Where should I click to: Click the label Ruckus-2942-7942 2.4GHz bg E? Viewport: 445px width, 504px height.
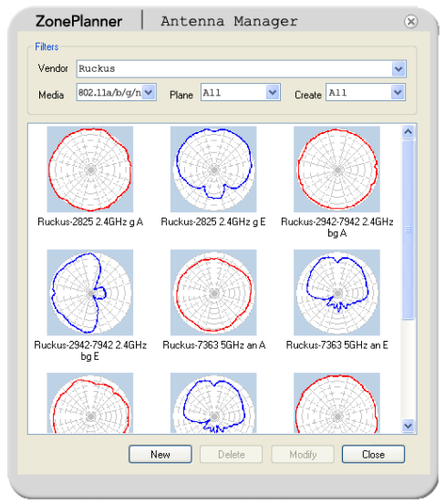[x=90, y=351]
